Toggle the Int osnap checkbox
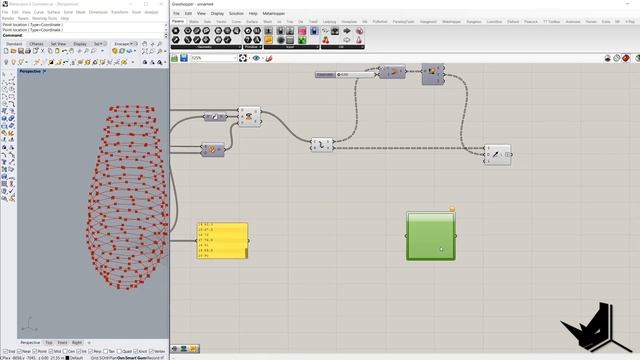Image resolution: width=640 pixels, height=360 pixels. (80, 351)
